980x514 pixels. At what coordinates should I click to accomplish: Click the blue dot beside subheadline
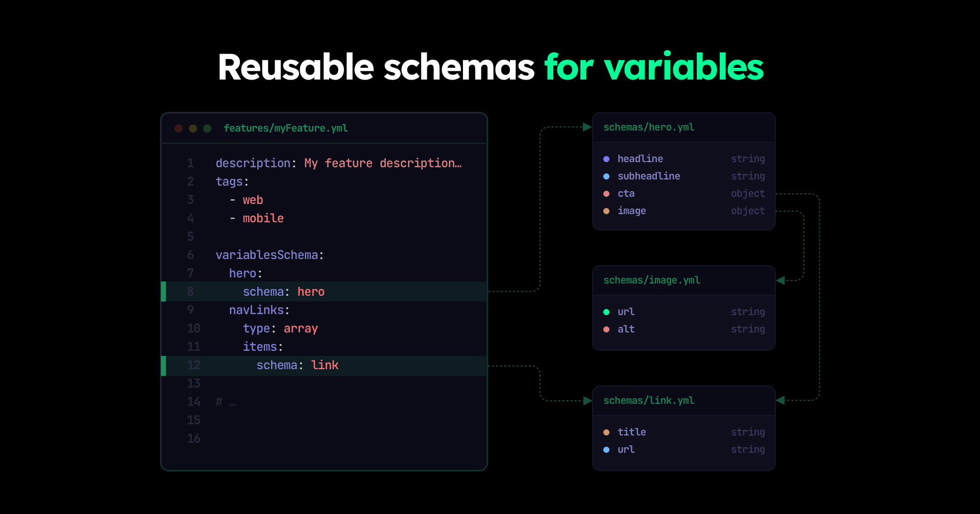tap(606, 176)
